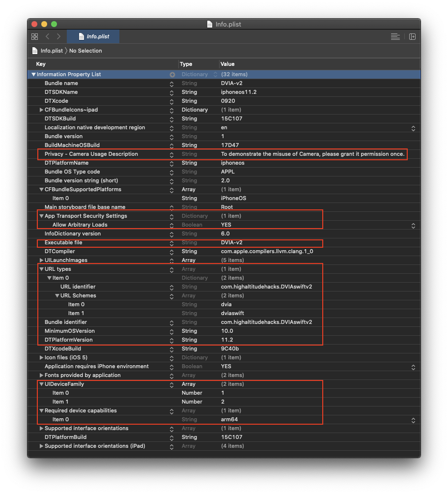Select the Bundle identifier value field
Screen dimensions: 448x494
coord(266,322)
